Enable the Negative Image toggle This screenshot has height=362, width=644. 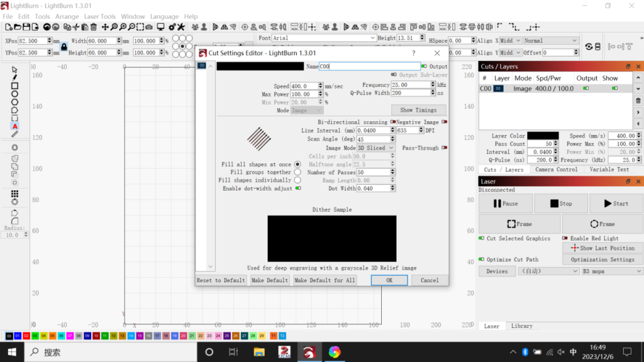pyautogui.click(x=444, y=122)
